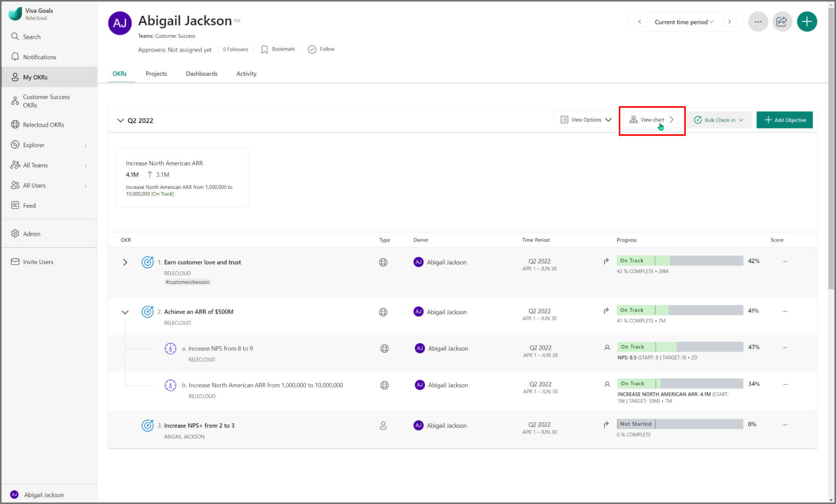
Task: Click key result icon for Increase NPS from 8 to 9
Action: click(170, 349)
